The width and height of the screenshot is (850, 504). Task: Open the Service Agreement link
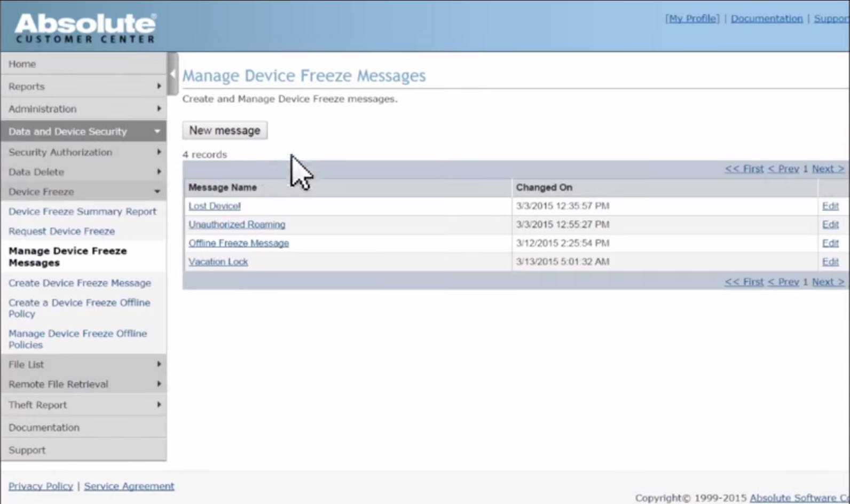coord(129,486)
